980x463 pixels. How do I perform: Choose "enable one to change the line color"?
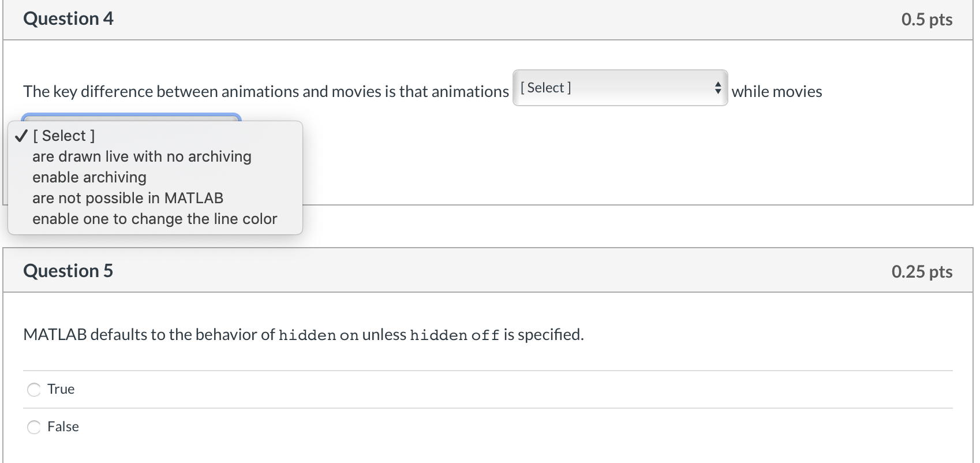pos(155,219)
